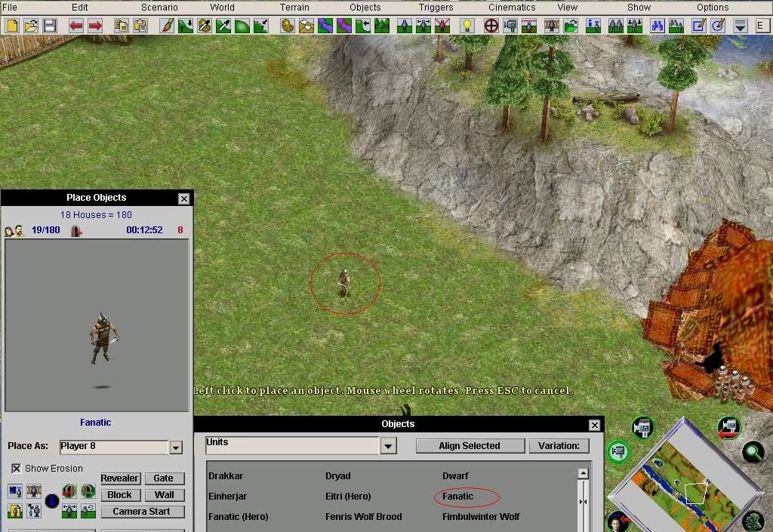
Task: Toggle the Show Erosion checkbox
Action: (16, 469)
